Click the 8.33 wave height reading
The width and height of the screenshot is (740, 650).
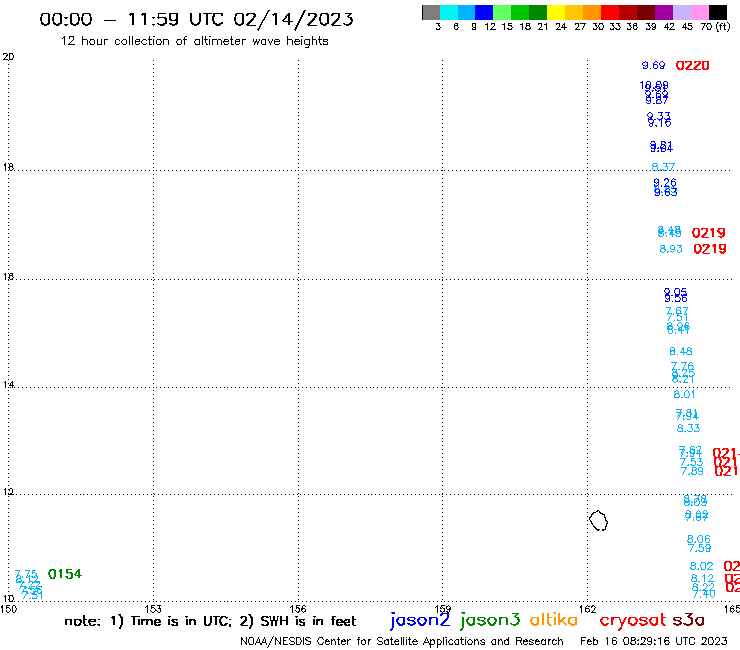click(688, 428)
